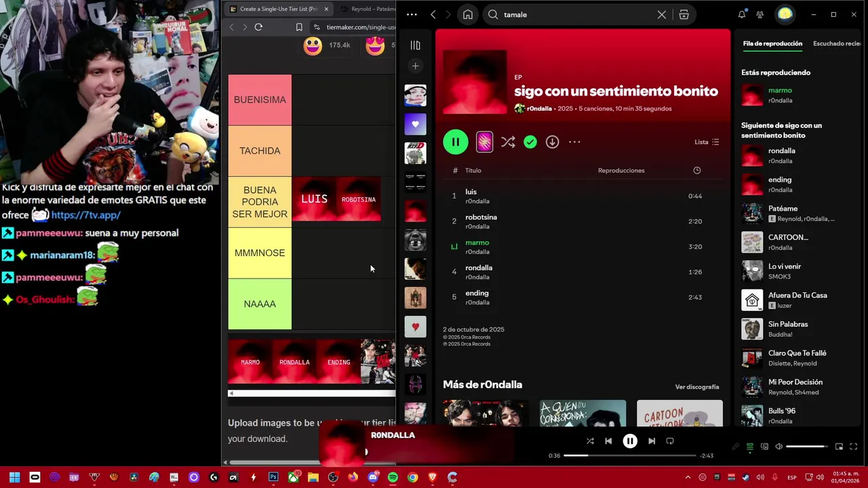The height and width of the screenshot is (488, 868).
Task: Open the 7tv.app link in chat
Action: [x=86, y=215]
